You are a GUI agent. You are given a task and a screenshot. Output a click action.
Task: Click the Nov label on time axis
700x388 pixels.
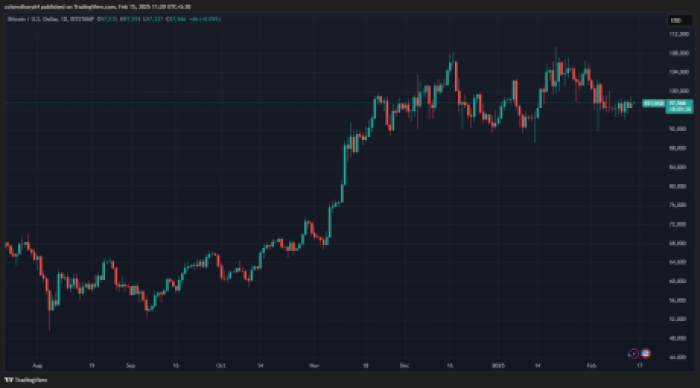click(314, 366)
